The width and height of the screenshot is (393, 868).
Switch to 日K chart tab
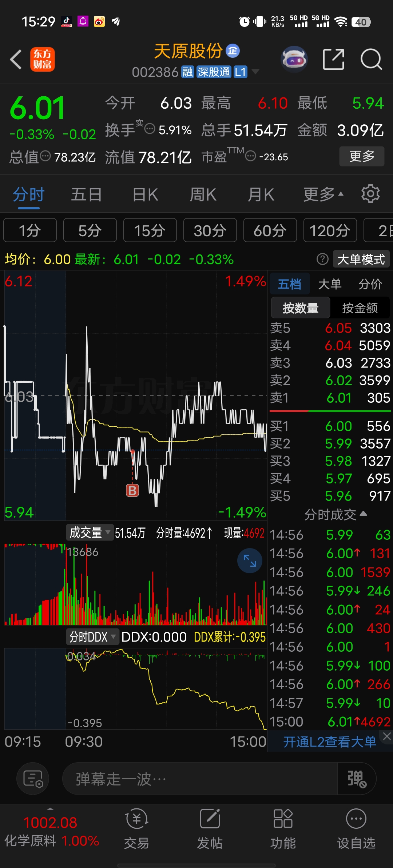coord(145,194)
